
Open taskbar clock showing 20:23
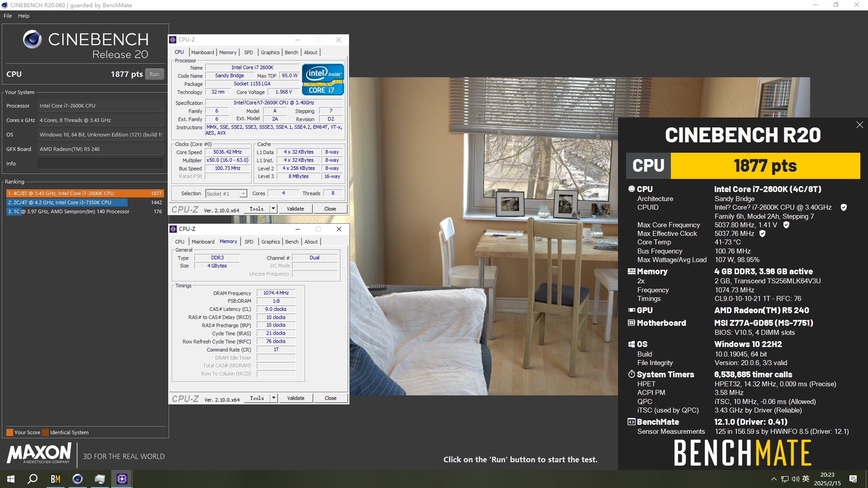827,479
